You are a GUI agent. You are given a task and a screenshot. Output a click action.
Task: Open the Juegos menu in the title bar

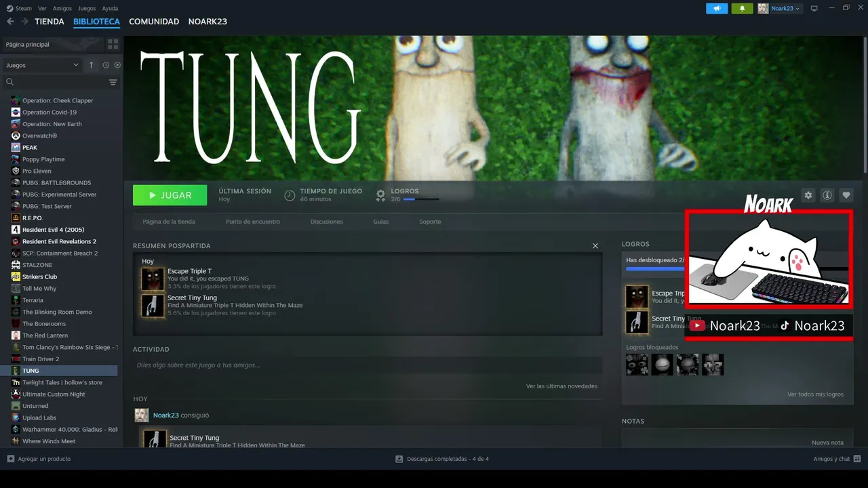(87, 8)
